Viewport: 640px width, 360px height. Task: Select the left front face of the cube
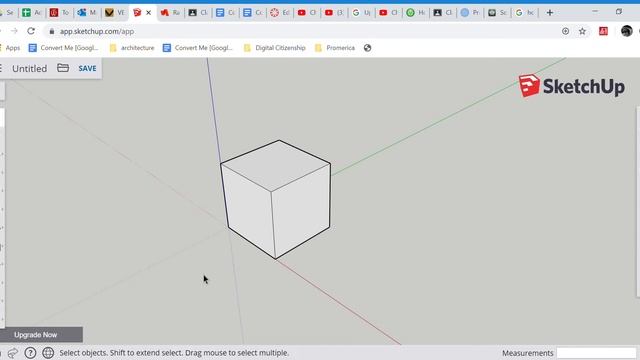(x=248, y=210)
